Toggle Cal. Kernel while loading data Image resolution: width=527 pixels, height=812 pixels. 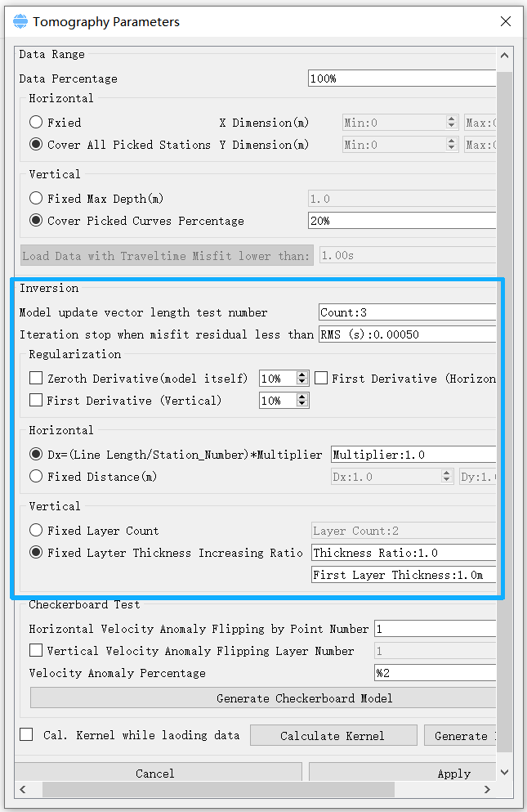click(27, 735)
